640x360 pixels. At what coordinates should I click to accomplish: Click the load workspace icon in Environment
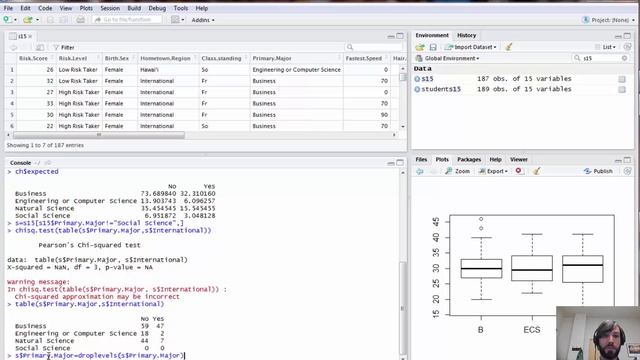click(x=420, y=47)
